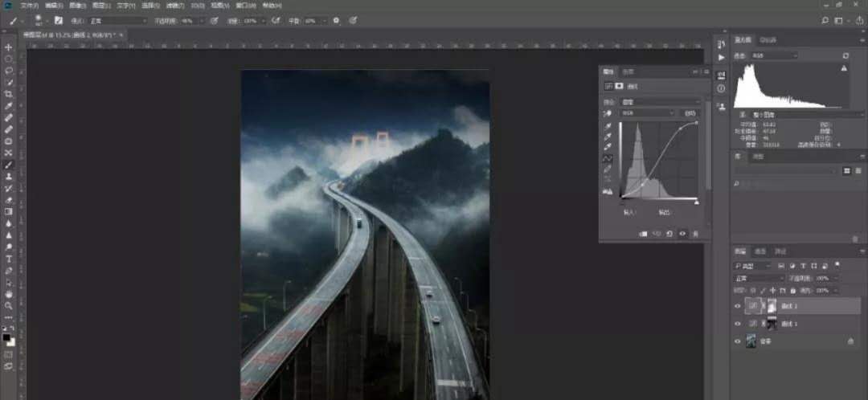Toggle Curves adjustment visibility eye in Properties panel
Image resolution: width=868 pixels, height=400 pixels.
pos(682,234)
